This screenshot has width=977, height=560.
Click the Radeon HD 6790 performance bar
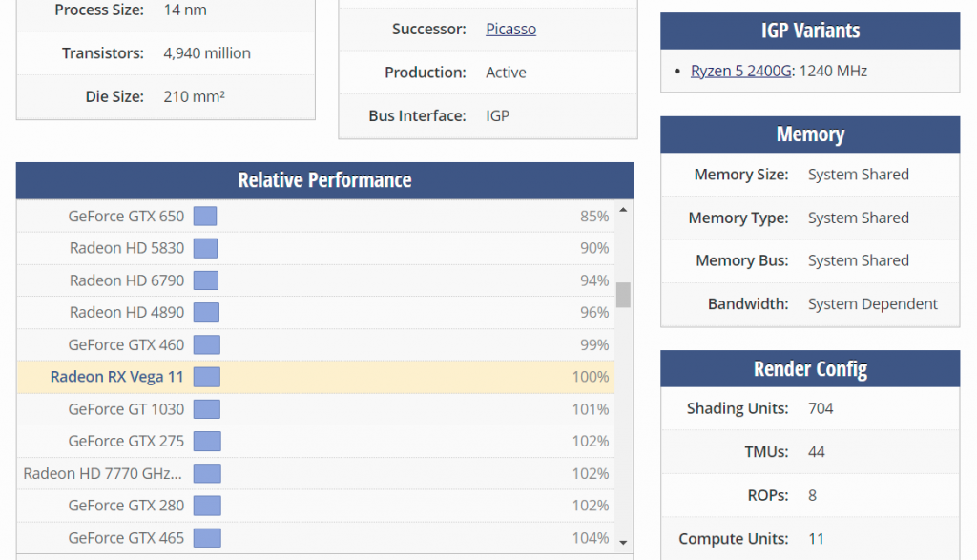(206, 280)
